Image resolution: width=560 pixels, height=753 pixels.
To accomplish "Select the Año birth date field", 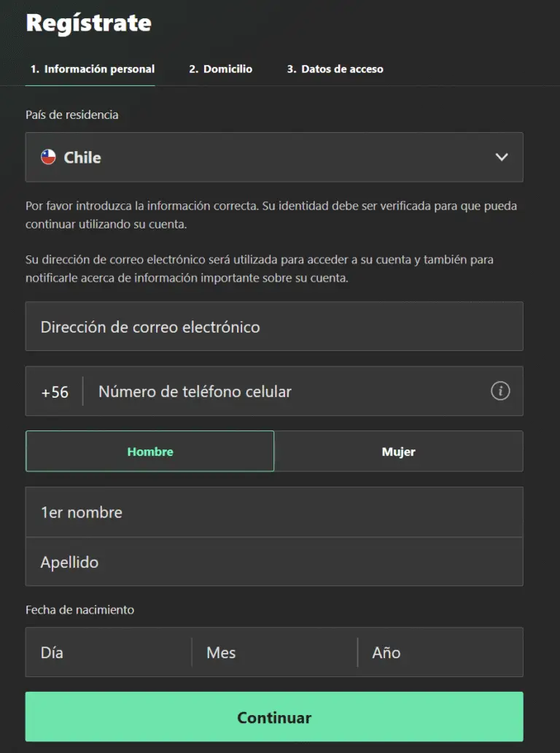I will point(440,652).
